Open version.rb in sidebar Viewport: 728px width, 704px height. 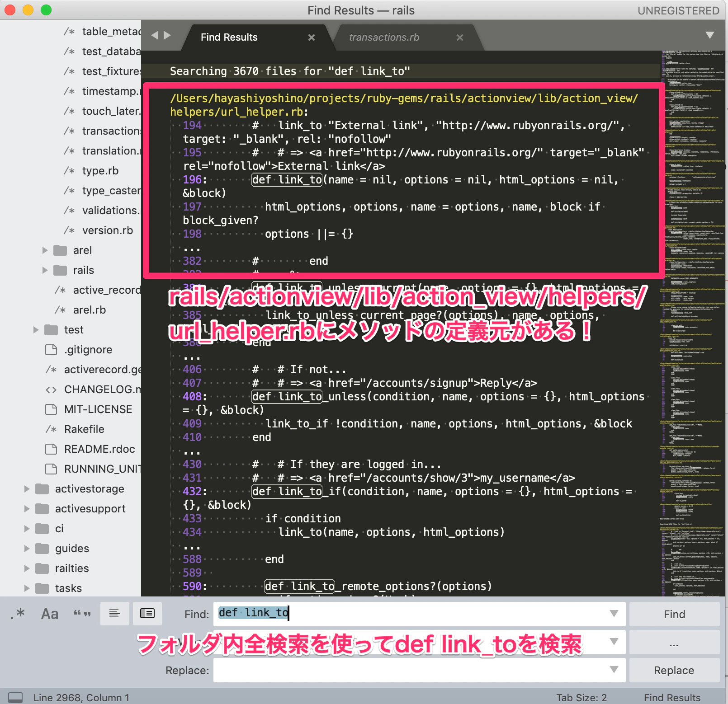coord(108,230)
